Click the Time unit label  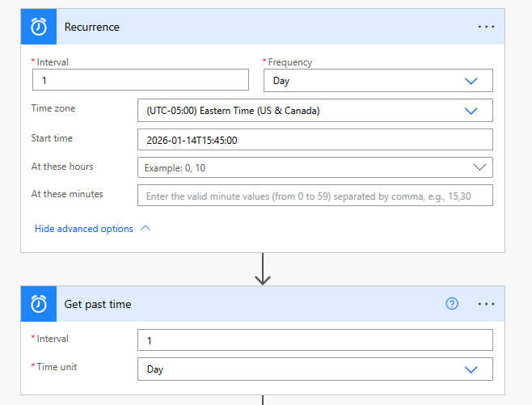[57, 367]
